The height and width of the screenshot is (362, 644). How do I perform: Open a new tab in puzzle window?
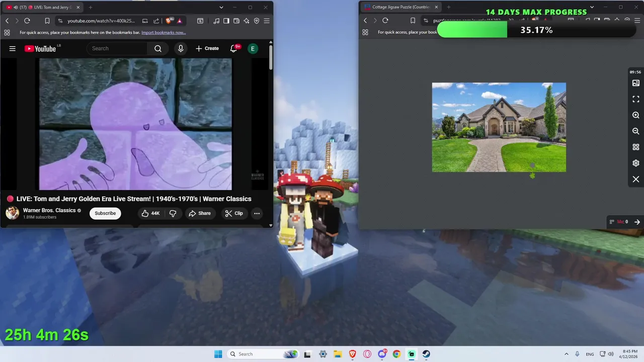(x=449, y=7)
